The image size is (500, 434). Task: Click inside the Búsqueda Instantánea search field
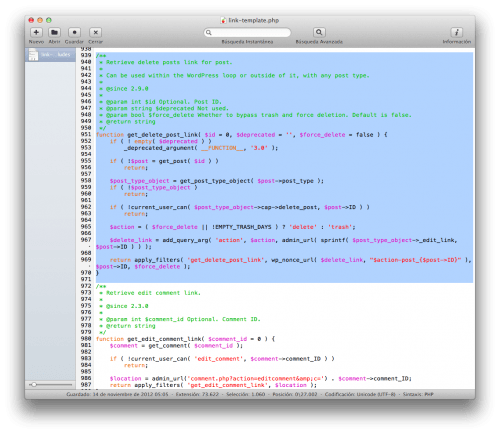pyautogui.click(x=247, y=32)
